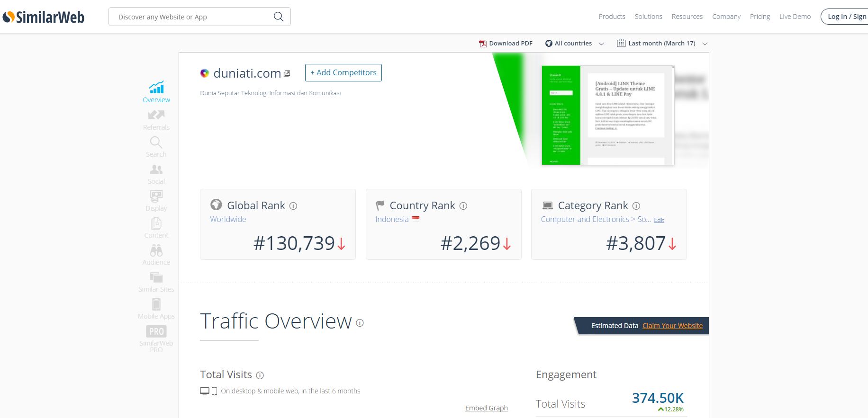Click the Category Rank info icon

[636, 206]
